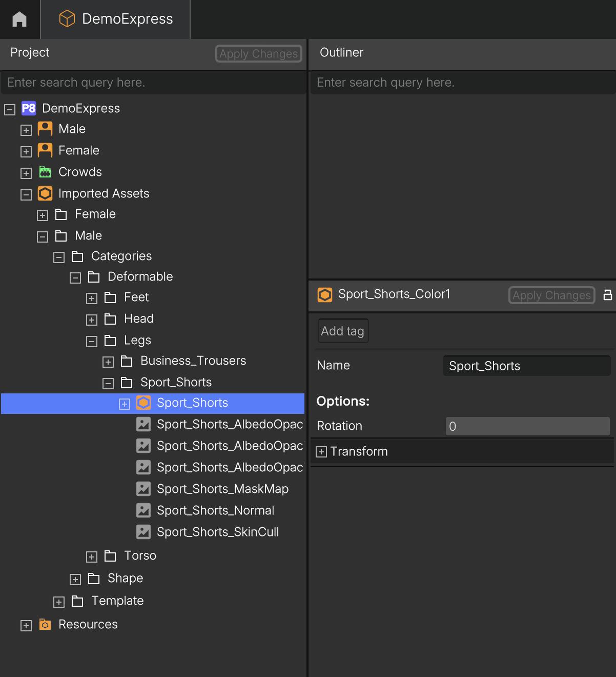Click the Female character icon
The width and height of the screenshot is (616, 677).
45,150
